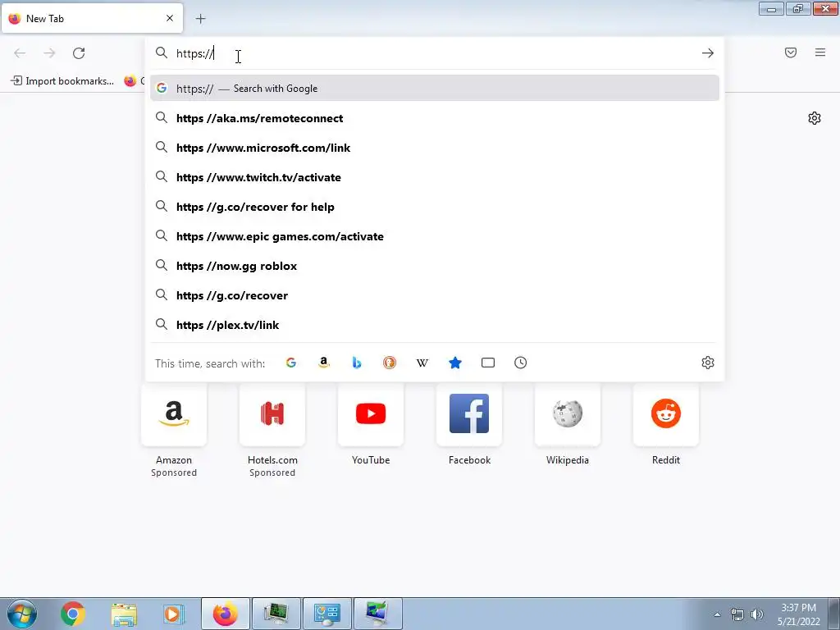Image resolution: width=840 pixels, height=630 pixels.
Task: Open the Save to Pocket button
Action: [791, 52]
